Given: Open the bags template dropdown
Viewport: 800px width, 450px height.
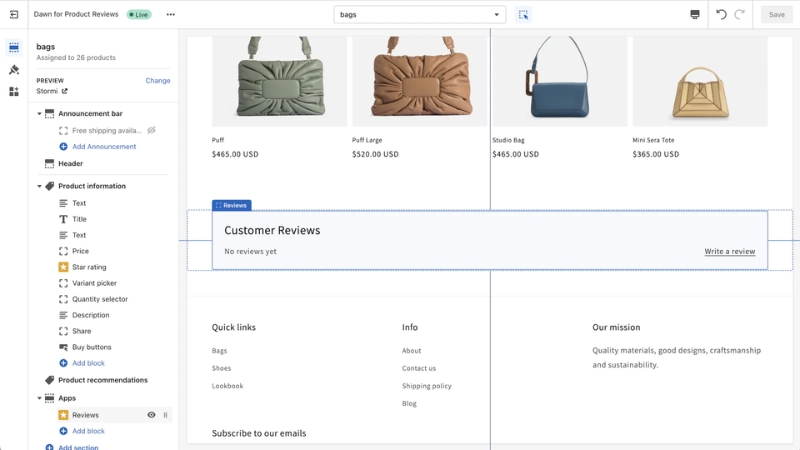Looking at the screenshot, I should coord(419,14).
